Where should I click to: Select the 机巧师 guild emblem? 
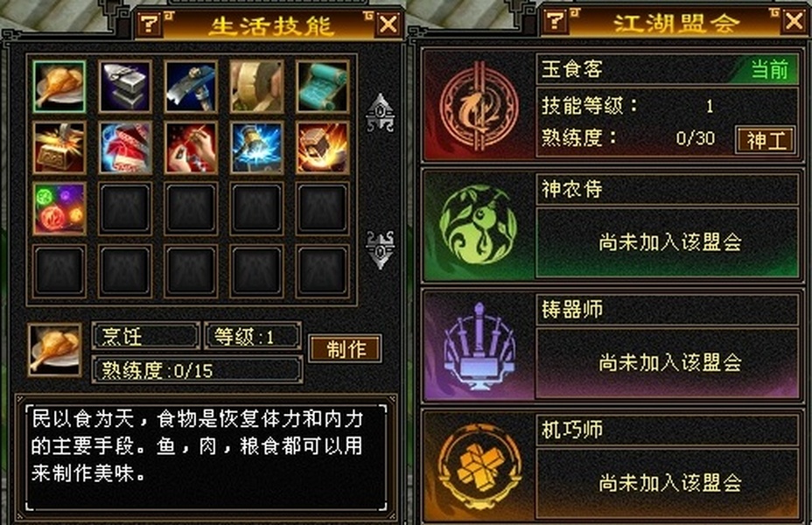pos(479,466)
